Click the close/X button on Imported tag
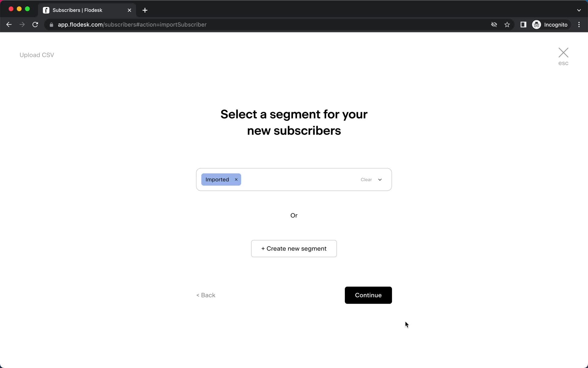 [x=236, y=179]
